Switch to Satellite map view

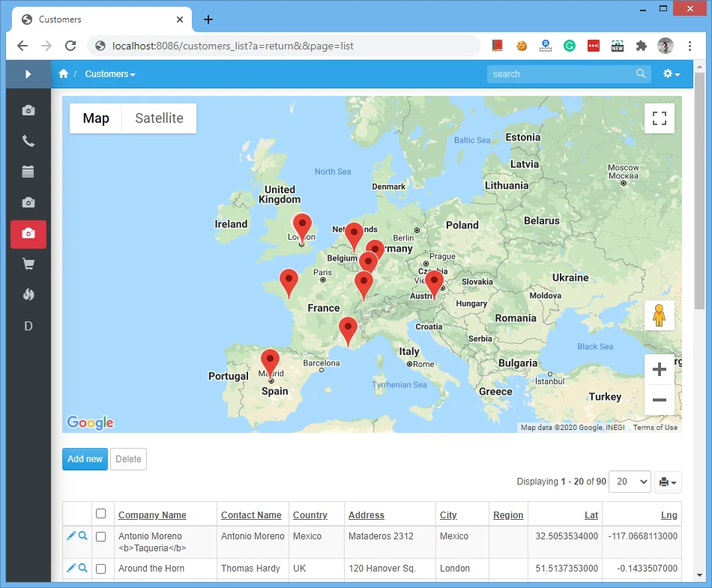[158, 118]
